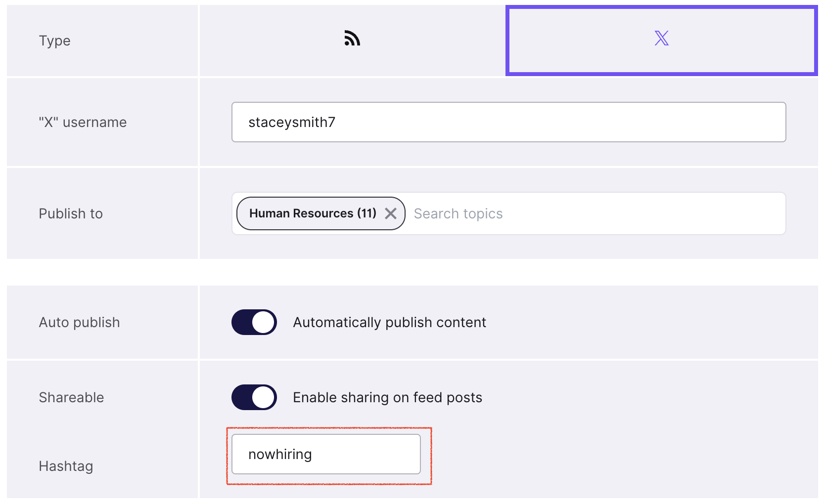Image resolution: width=824 pixels, height=504 pixels.
Task: Select the RSS feed type icon
Action: click(x=352, y=38)
